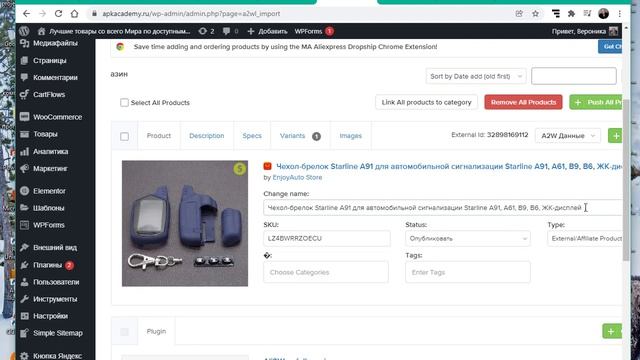
Task: Open the browser home page
Action: click(74, 13)
